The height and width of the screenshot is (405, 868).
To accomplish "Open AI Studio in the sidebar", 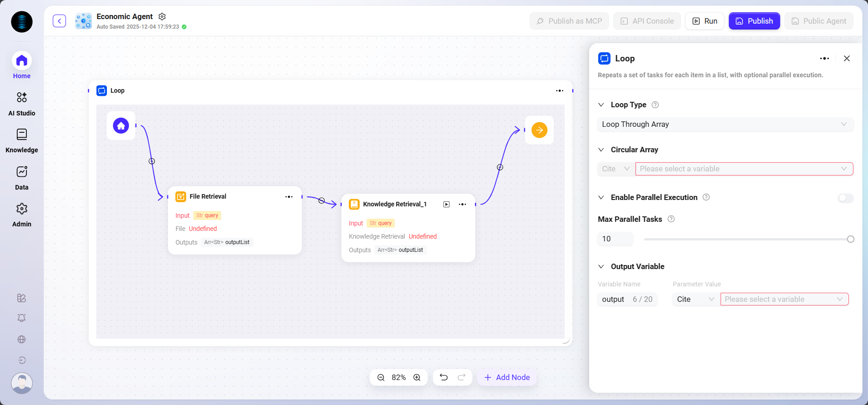I will click(x=22, y=103).
